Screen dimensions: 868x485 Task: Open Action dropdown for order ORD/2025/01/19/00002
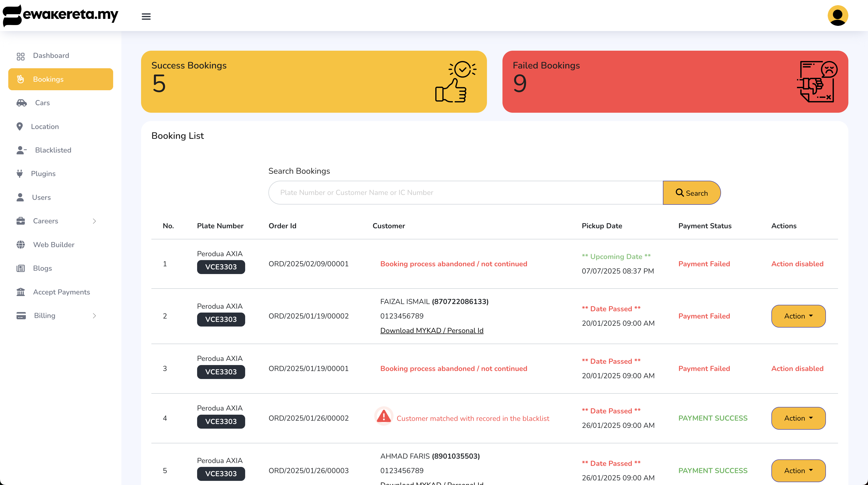[798, 316]
